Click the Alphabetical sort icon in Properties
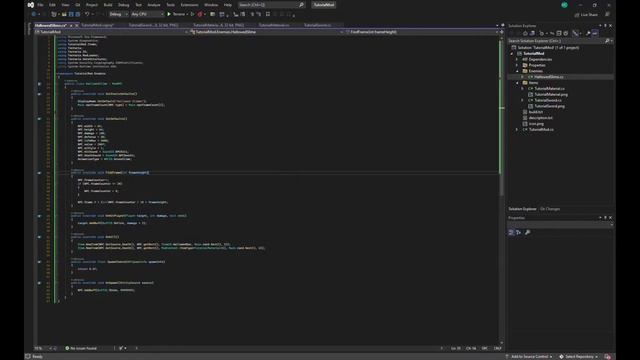This screenshot has width=640, height=360. (518, 232)
